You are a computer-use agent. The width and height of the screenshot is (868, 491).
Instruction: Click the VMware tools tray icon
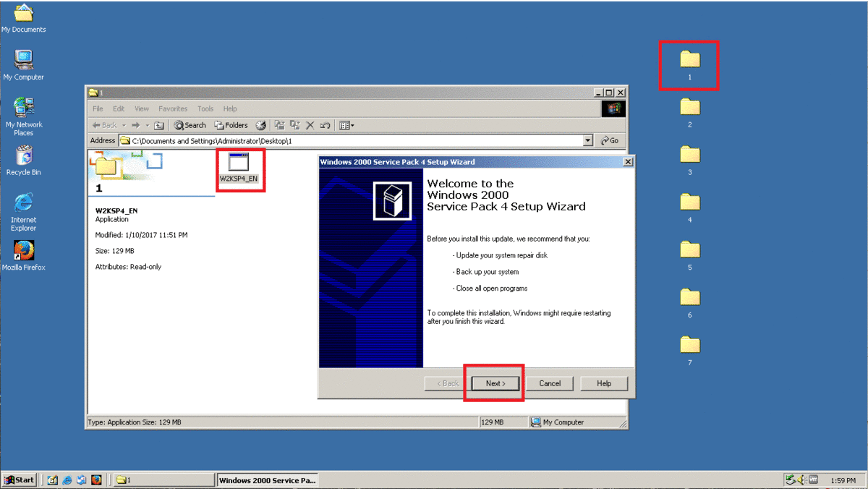(813, 480)
